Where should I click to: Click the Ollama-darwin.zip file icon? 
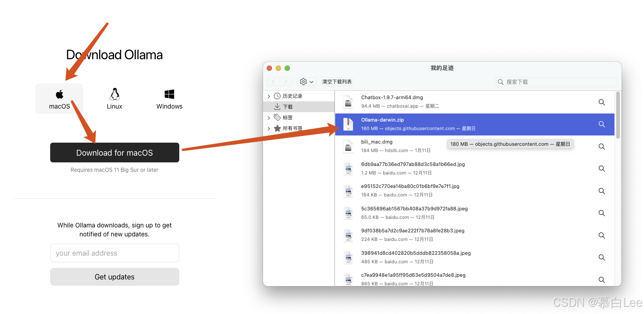click(x=348, y=124)
